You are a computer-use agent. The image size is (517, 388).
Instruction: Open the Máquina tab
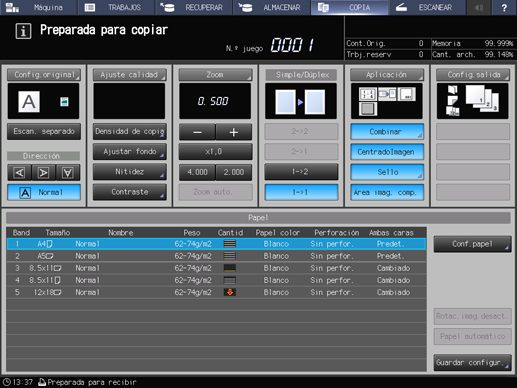pos(38,7)
